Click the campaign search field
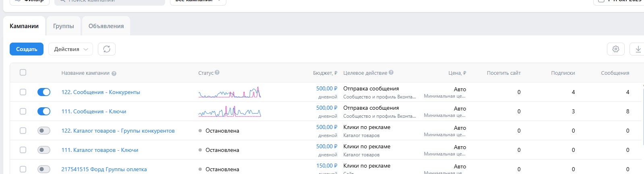This screenshot has height=174, width=644. (x=111, y=1)
